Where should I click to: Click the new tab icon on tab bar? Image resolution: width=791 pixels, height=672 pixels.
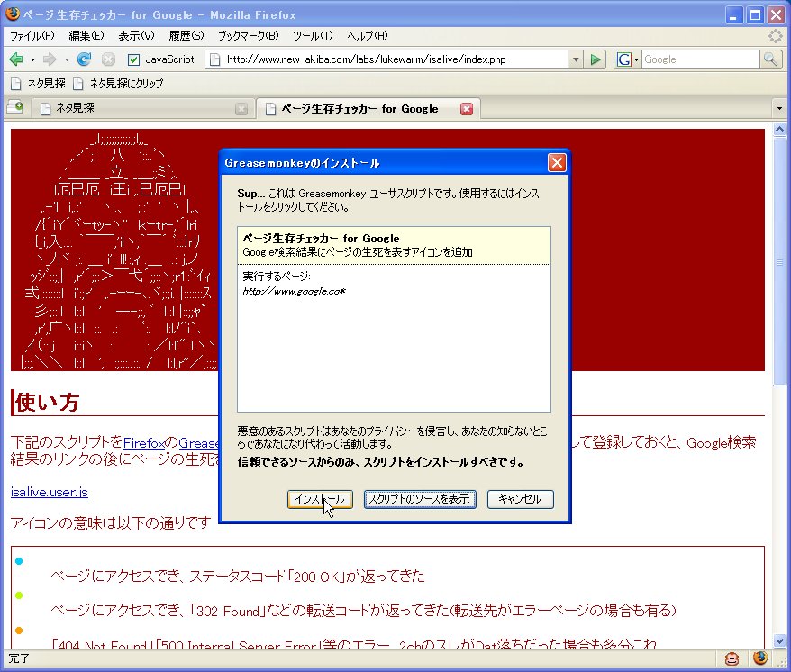point(14,107)
